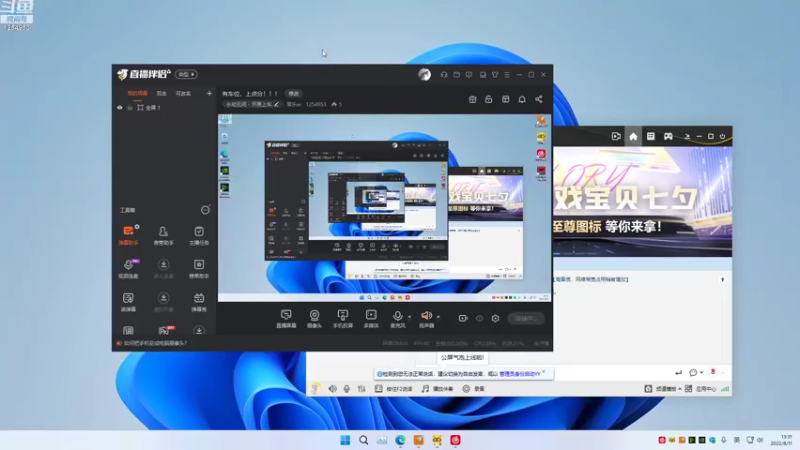The image size is (800, 450).
Task: Add the 多媒体 media source
Action: coord(371,319)
